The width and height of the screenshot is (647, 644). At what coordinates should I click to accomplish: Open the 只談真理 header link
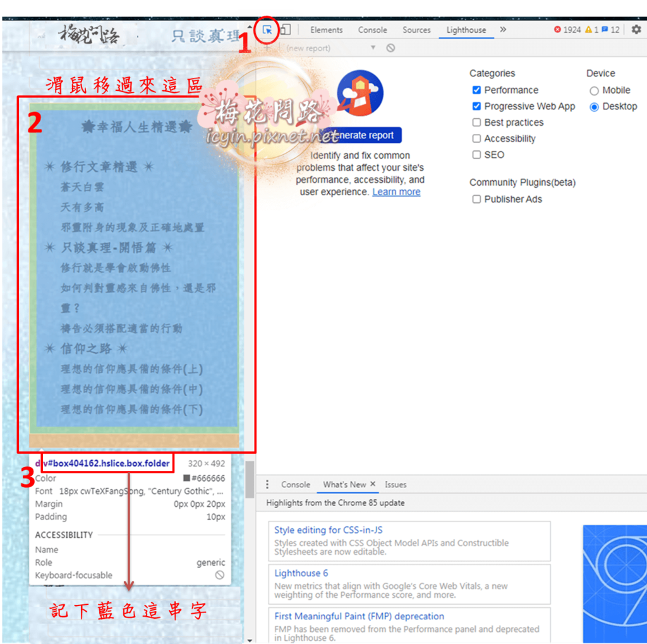205,36
